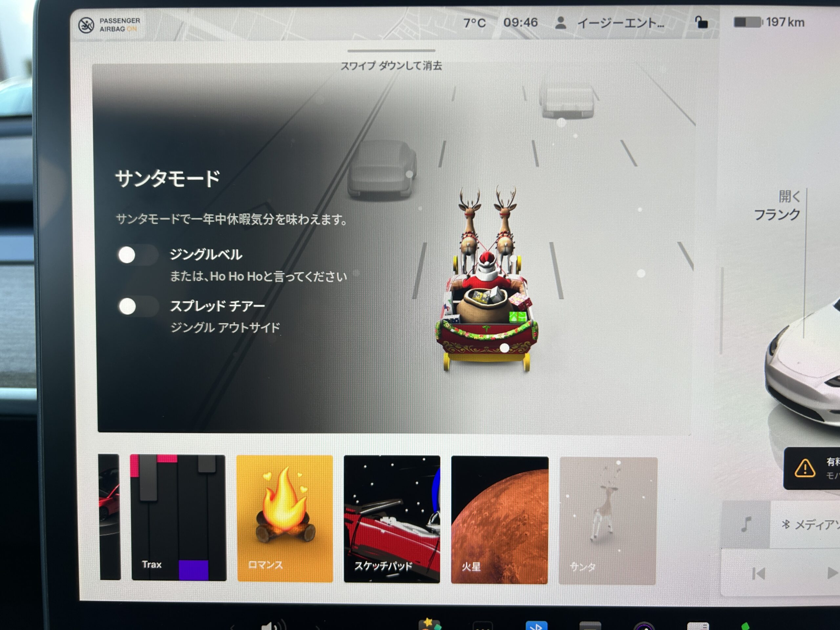840x630 pixels.
Task: Select the ロマンス campfire tile
Action: (x=285, y=518)
